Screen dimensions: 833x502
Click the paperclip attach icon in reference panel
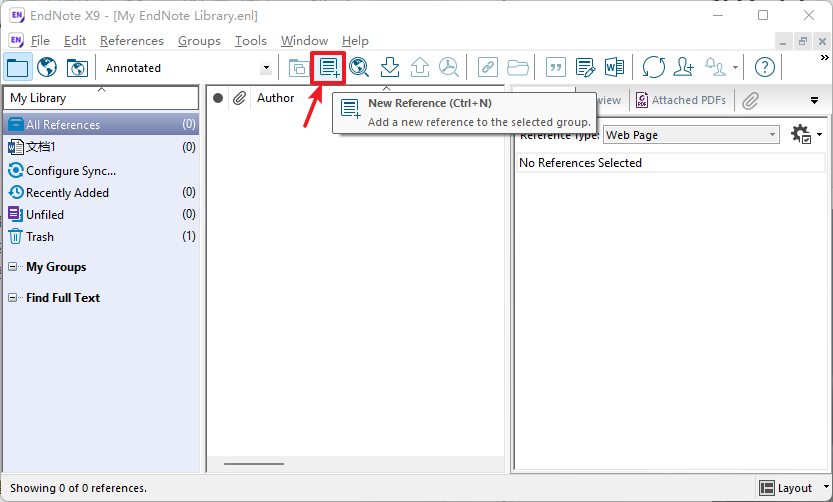(750, 100)
